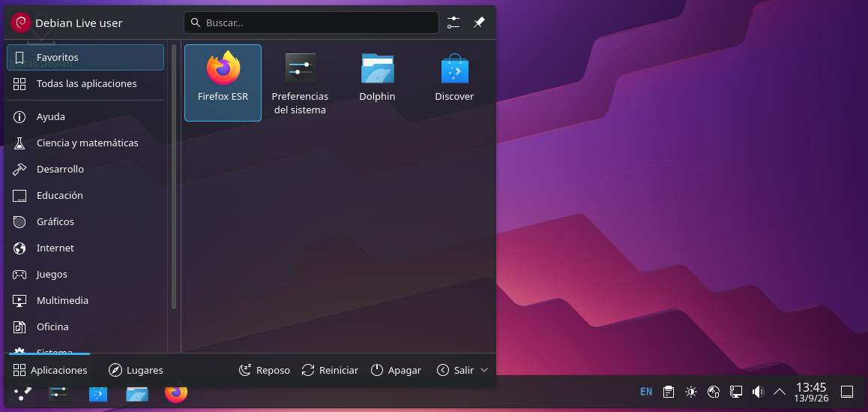Open the brightness tray icon
The width and height of the screenshot is (868, 412).
click(x=691, y=392)
